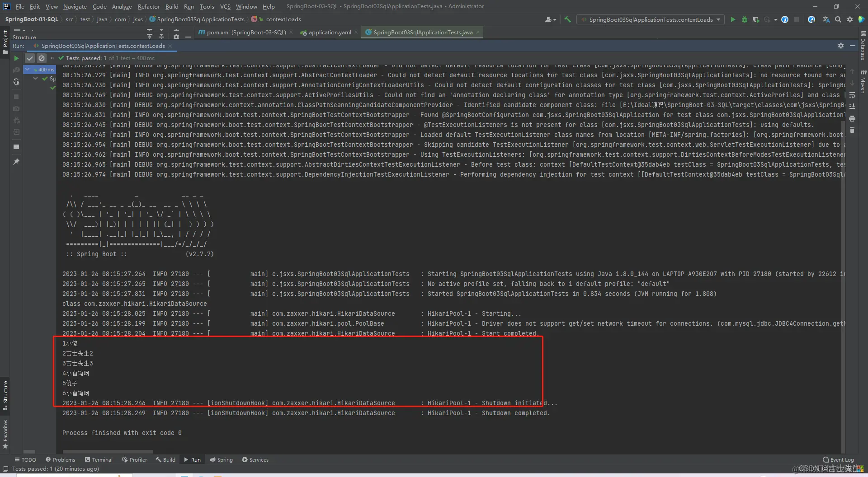Open the profiler run options dropdown arrow
The height and width of the screenshot is (477, 868).
(x=776, y=19)
